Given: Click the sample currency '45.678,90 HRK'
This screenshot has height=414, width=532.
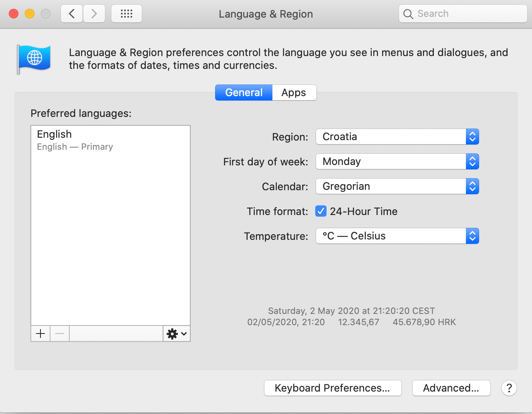Looking at the screenshot, I should 424,322.
